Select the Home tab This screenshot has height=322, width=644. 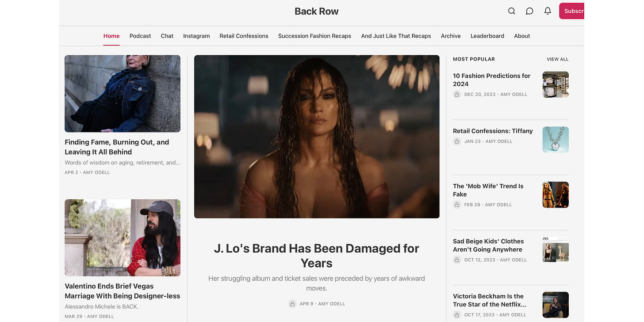pyautogui.click(x=111, y=36)
